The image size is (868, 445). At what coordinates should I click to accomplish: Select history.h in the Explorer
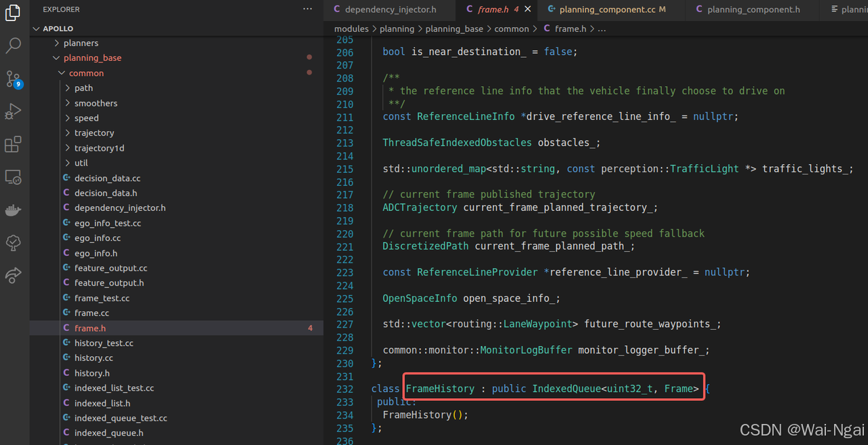click(92, 372)
